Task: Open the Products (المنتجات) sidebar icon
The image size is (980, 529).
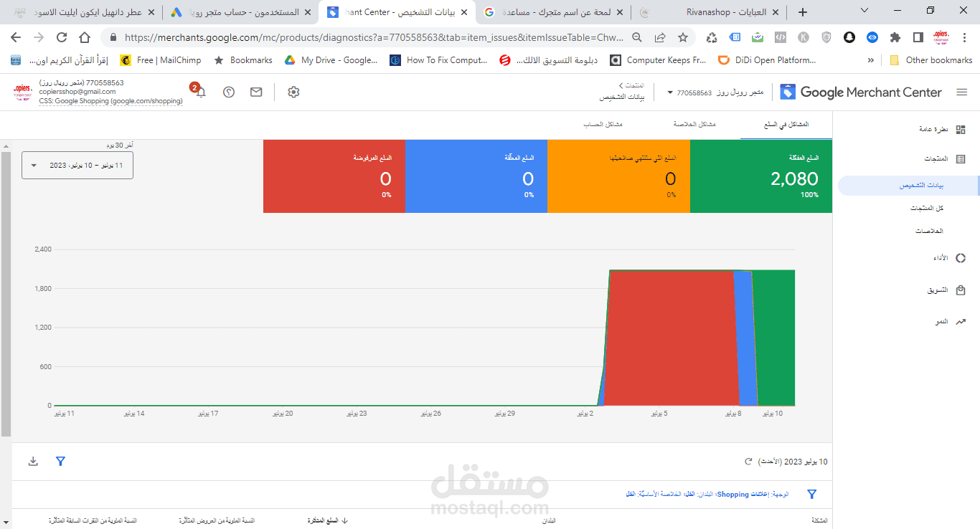Action: 961,159
